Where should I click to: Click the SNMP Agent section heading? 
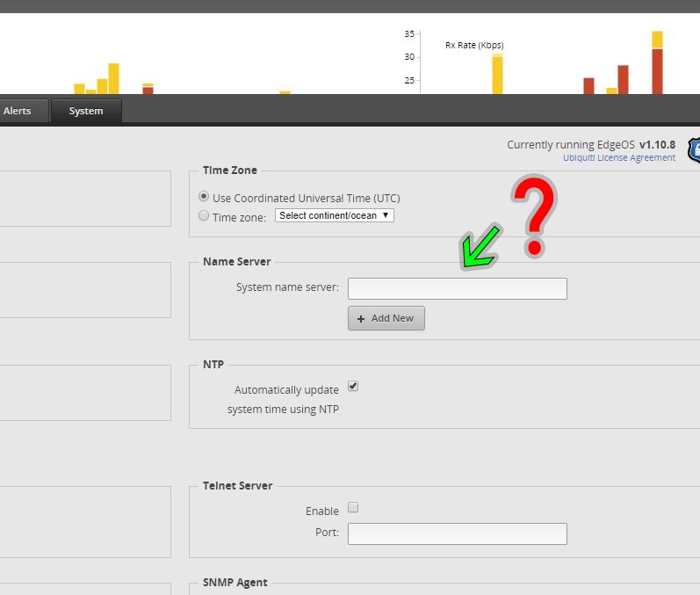pyautogui.click(x=235, y=582)
